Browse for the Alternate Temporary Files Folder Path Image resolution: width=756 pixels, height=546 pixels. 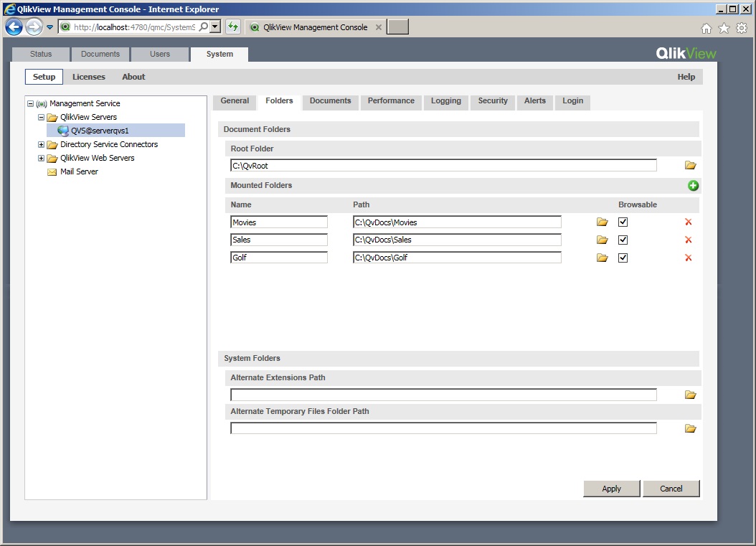689,428
